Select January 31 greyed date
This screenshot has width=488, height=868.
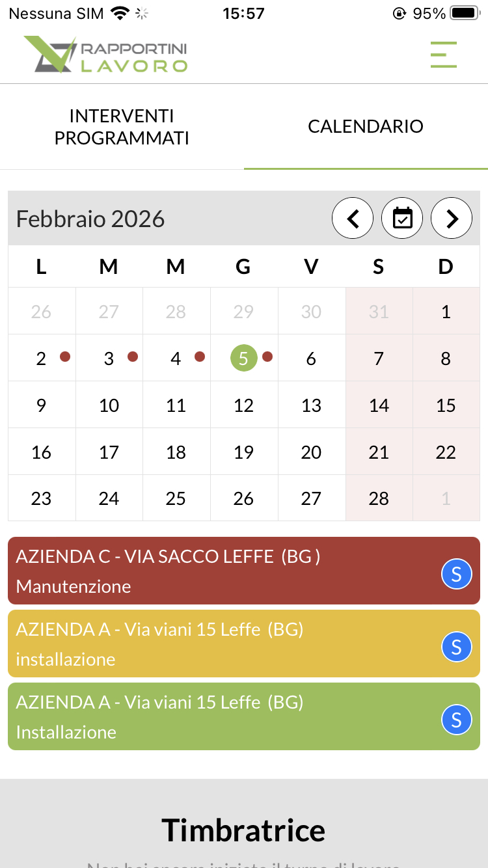pyautogui.click(x=379, y=312)
